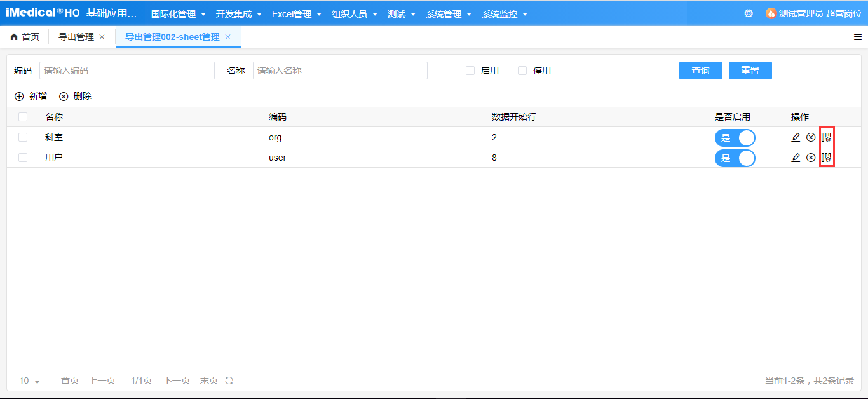
Task: Click the 新增 plus icon to add record
Action: pyautogui.click(x=19, y=96)
